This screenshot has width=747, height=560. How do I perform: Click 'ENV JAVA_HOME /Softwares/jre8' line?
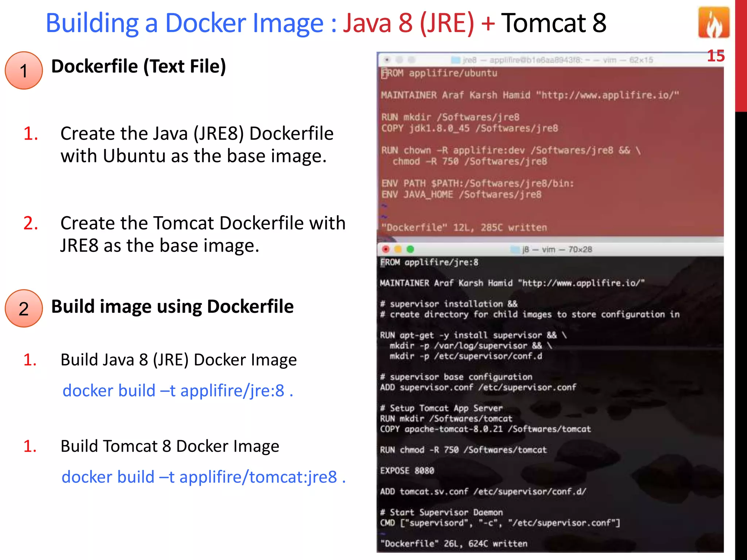pos(461,195)
